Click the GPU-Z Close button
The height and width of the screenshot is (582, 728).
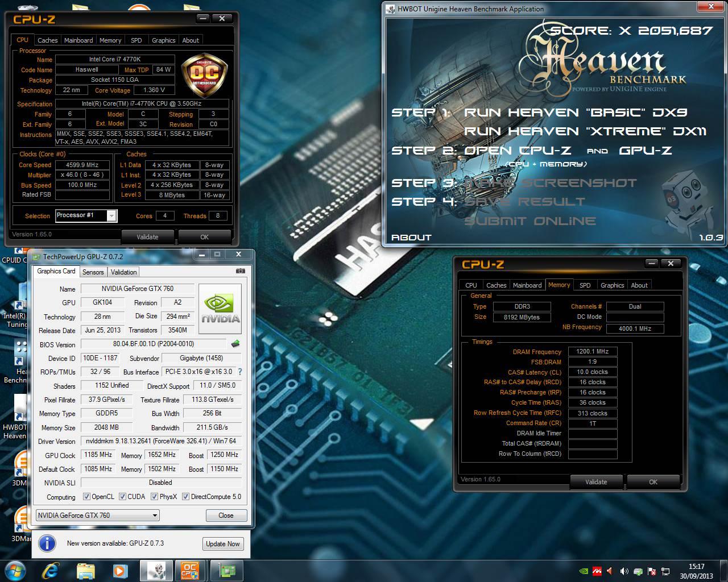coord(226,516)
